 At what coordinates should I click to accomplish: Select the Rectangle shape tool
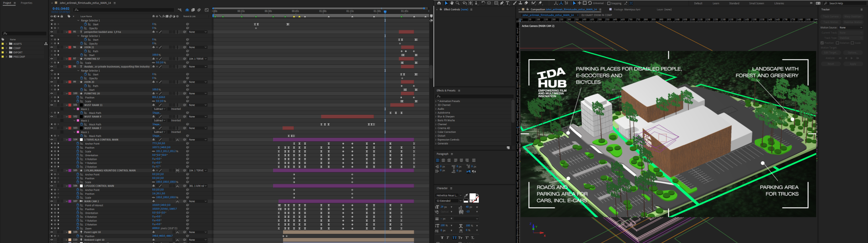pos(495,3)
